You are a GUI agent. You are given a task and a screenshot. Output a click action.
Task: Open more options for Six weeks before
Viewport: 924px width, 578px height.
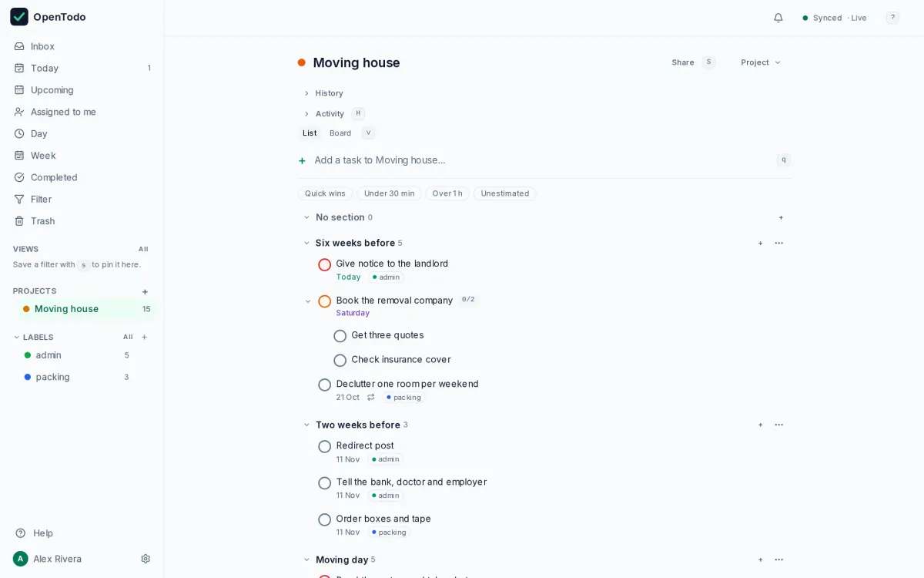pyautogui.click(x=778, y=243)
